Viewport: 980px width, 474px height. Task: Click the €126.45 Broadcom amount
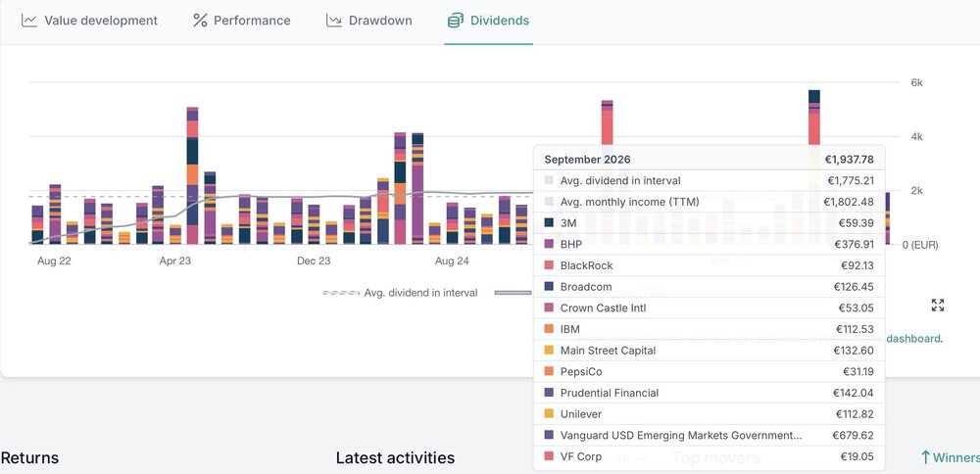[854, 287]
